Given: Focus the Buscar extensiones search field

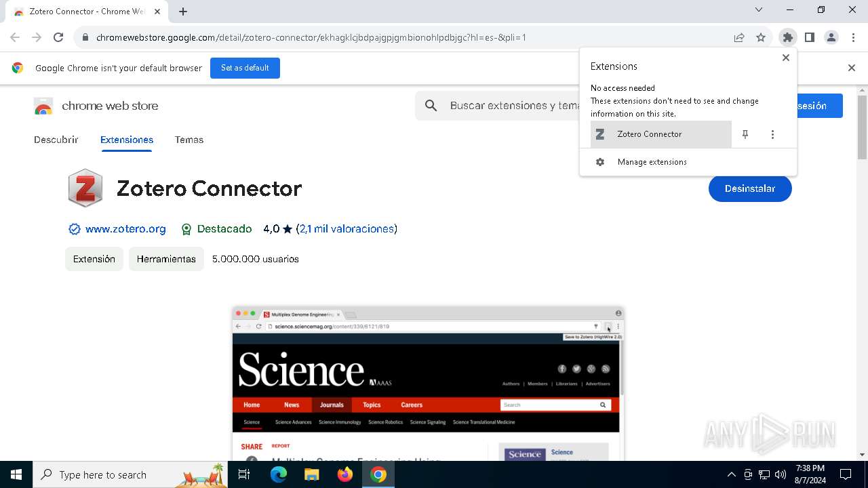Looking at the screenshot, I should point(514,106).
